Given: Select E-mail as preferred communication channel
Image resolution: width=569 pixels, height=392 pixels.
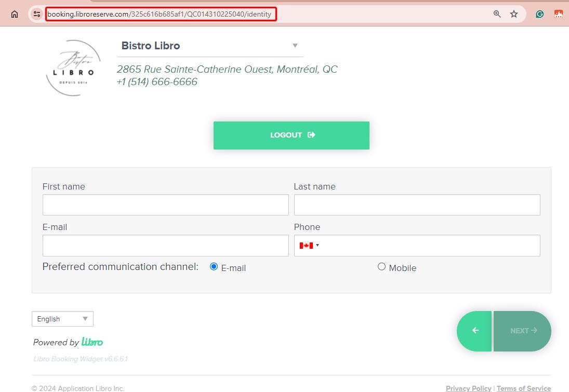Looking at the screenshot, I should click(213, 266).
